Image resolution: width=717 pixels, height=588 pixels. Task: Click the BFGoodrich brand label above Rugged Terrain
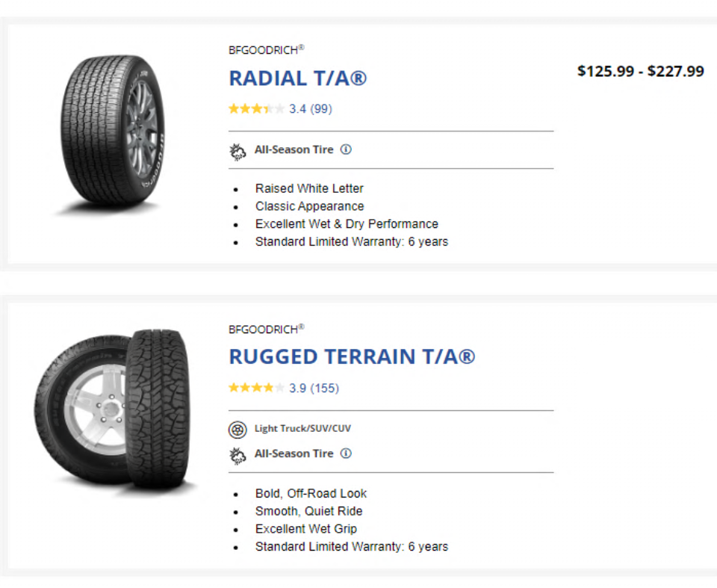pos(266,329)
